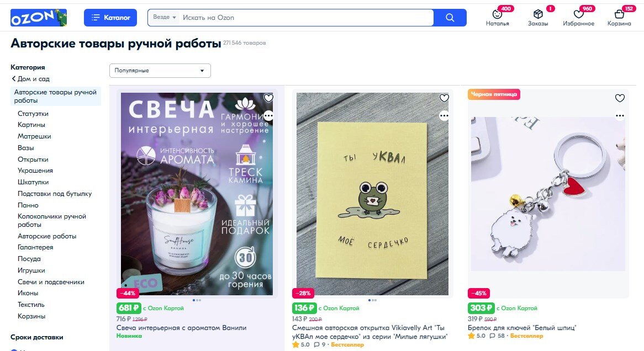Open the Популярные sorting dropdown
The height and width of the screenshot is (351, 644).
(x=160, y=71)
